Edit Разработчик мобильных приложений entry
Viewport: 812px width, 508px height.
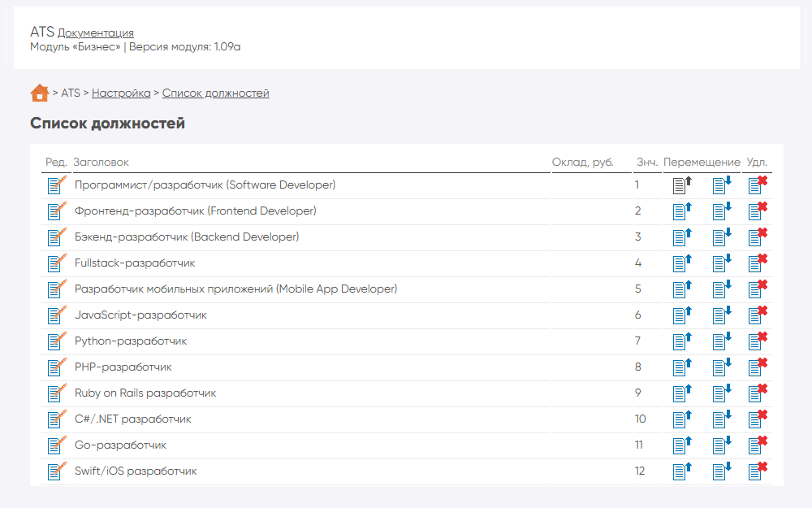tap(57, 289)
